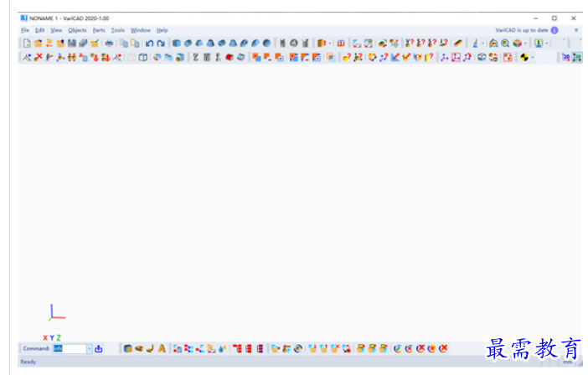Image resolution: width=588 pixels, height=375 pixels.
Task: Open the File menu
Action: point(25,30)
